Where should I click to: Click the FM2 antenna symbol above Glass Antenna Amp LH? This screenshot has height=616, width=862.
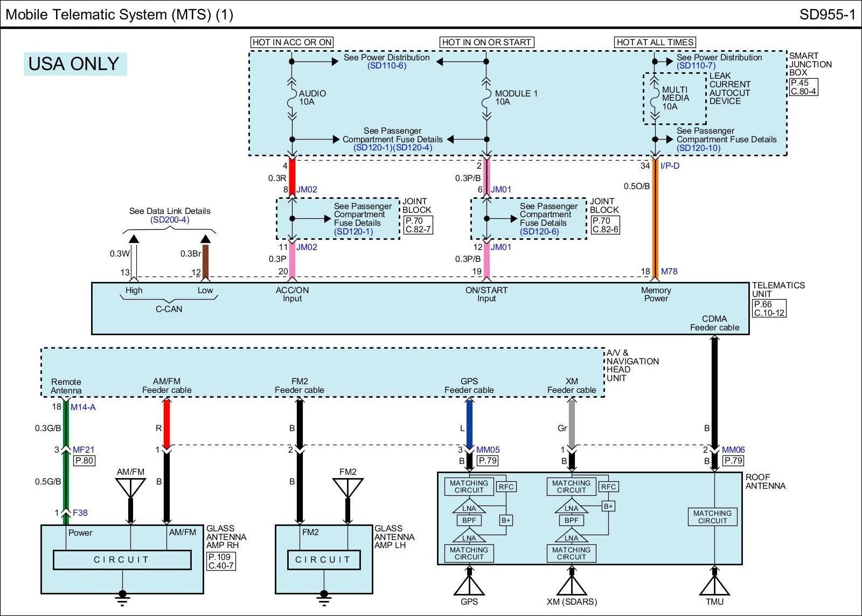(347, 488)
